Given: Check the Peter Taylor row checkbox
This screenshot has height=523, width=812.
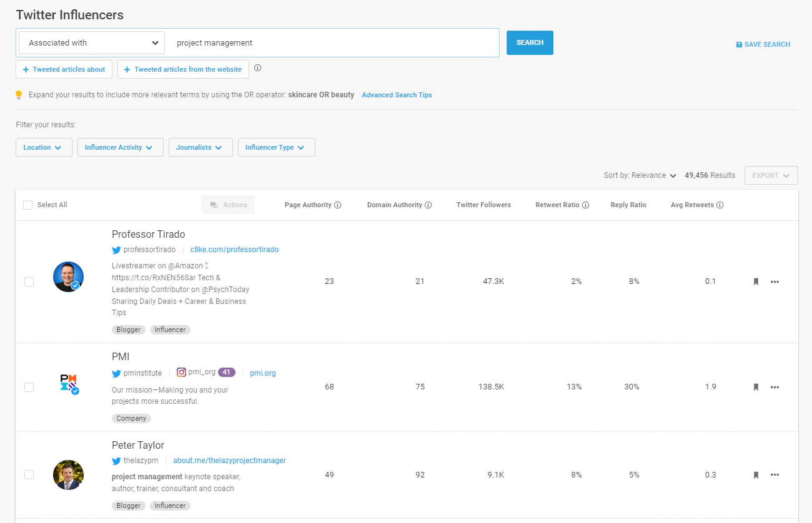Looking at the screenshot, I should tap(29, 475).
